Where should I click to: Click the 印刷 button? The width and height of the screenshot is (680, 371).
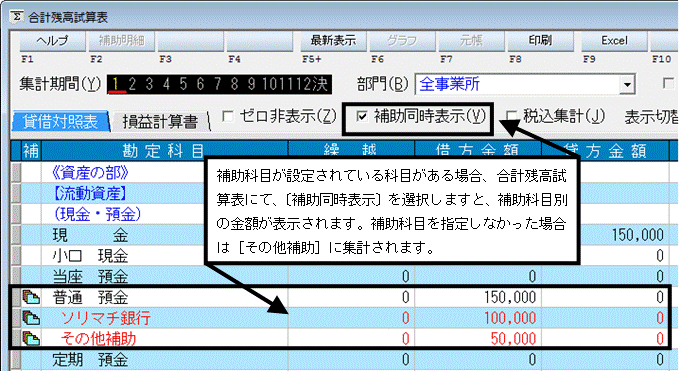[x=540, y=41]
